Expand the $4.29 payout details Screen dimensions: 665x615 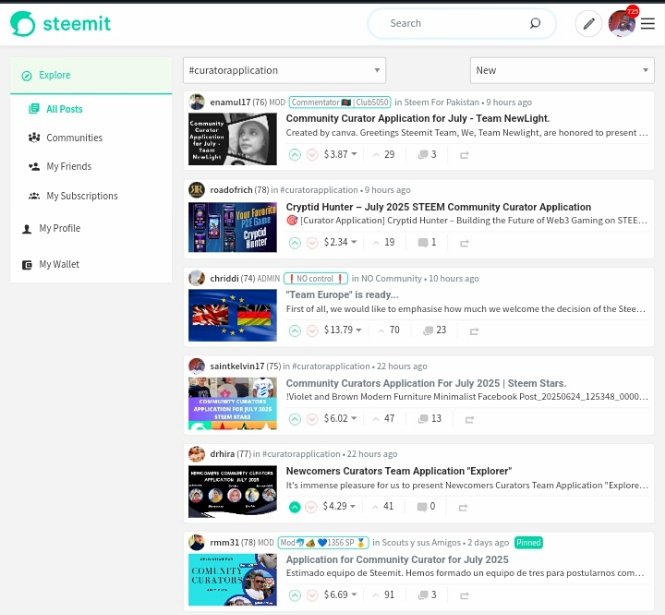(339, 506)
